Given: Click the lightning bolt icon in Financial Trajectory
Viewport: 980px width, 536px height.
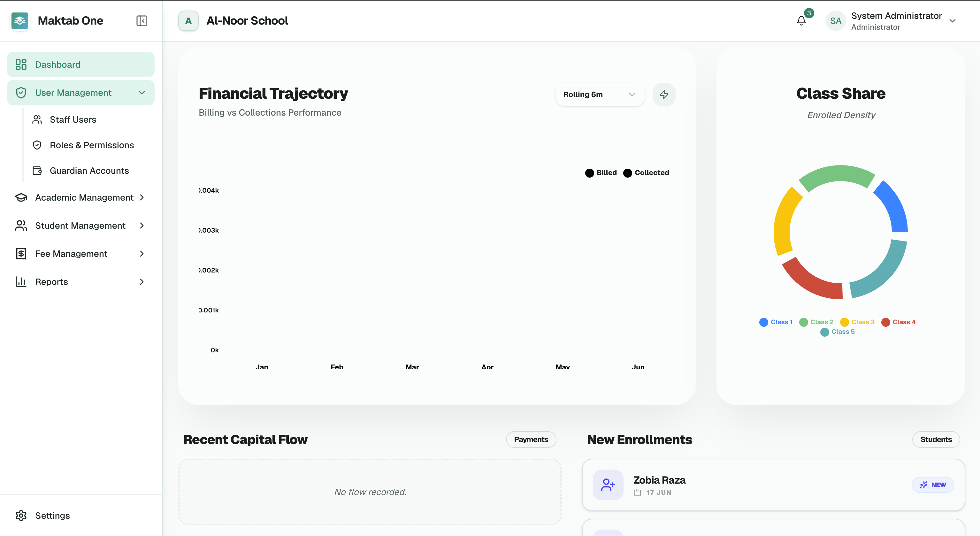Looking at the screenshot, I should click(x=664, y=94).
